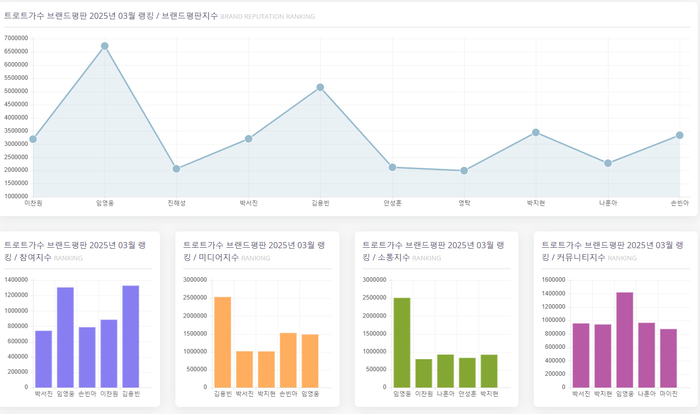Image resolution: width=700 pixels, height=414 pixels.
Task: Click the 나훈아 bar in the 소통지수 chart
Action: click(x=446, y=371)
